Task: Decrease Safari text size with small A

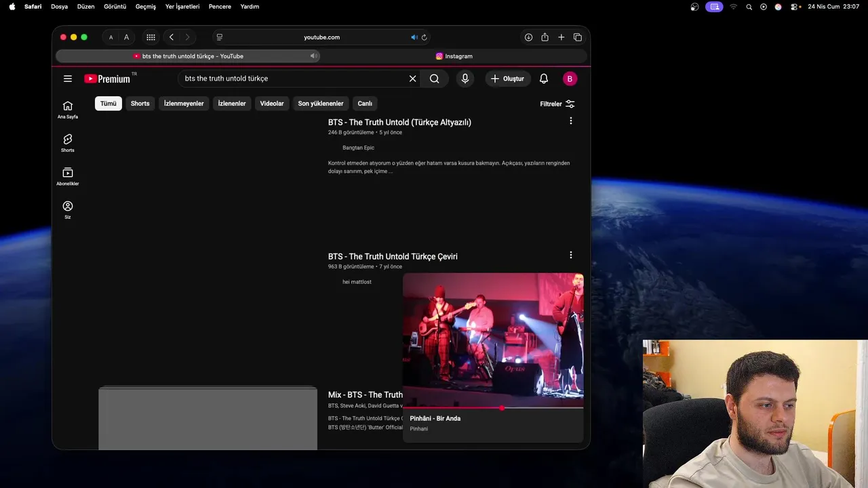Action: click(111, 37)
